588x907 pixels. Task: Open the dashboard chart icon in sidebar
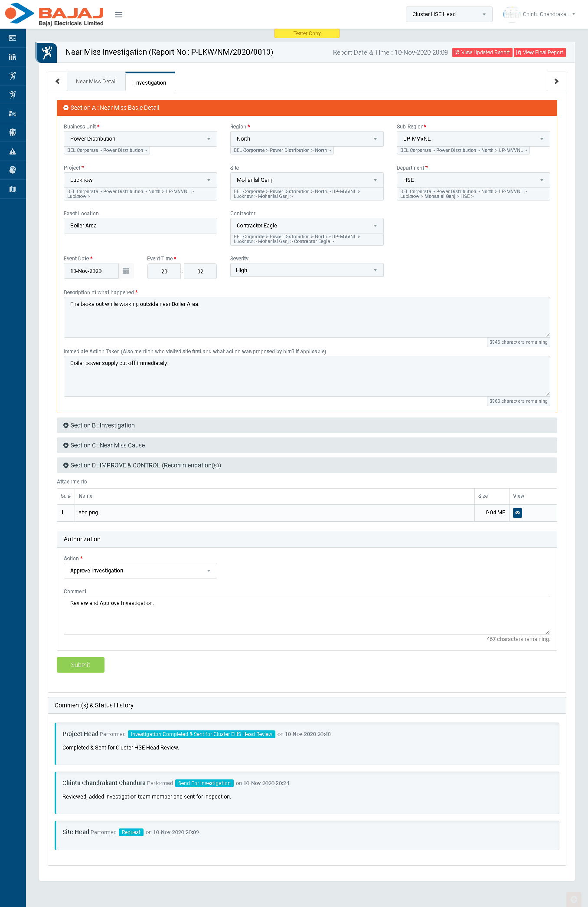tap(13, 38)
